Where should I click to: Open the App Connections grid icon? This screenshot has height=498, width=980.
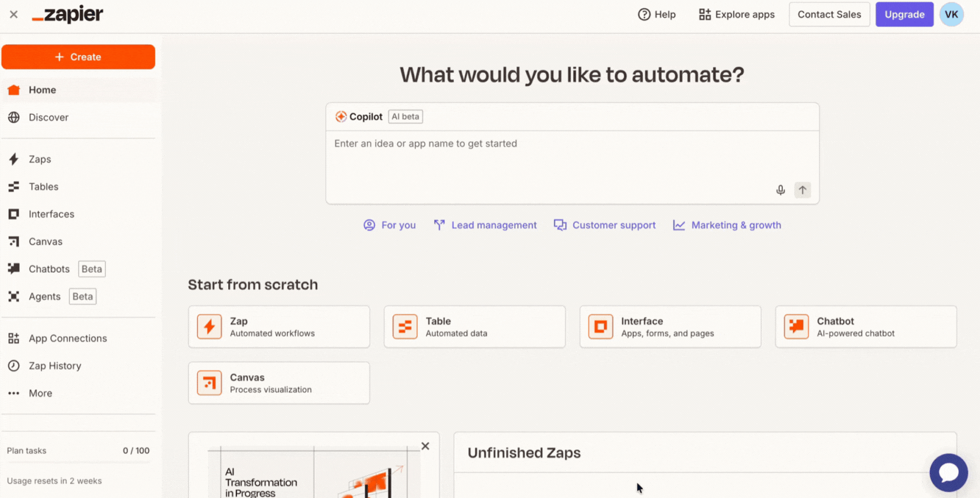pyautogui.click(x=14, y=339)
